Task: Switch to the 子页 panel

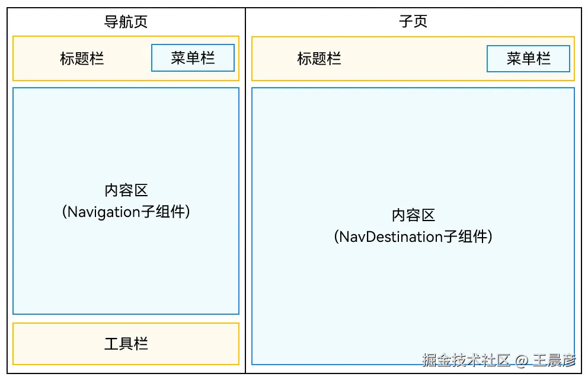Action: tap(414, 21)
